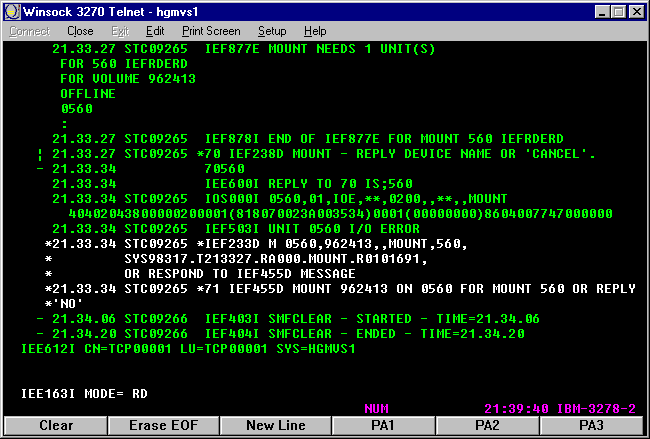Open the Setup menu
The width and height of the screenshot is (650, 439).
click(x=272, y=31)
